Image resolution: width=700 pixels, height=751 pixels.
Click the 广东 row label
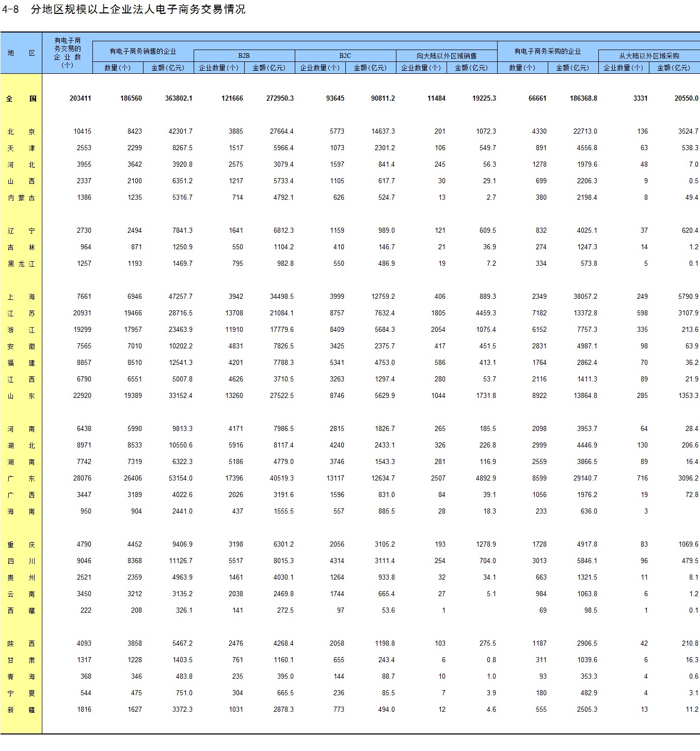(x=21, y=478)
